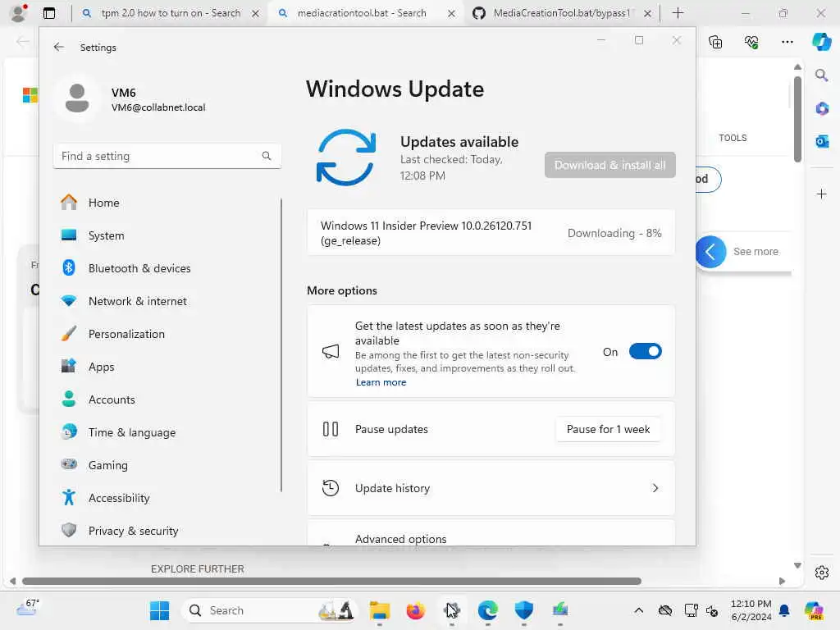Open Edge Browser essentials heart icon

[x=751, y=42]
